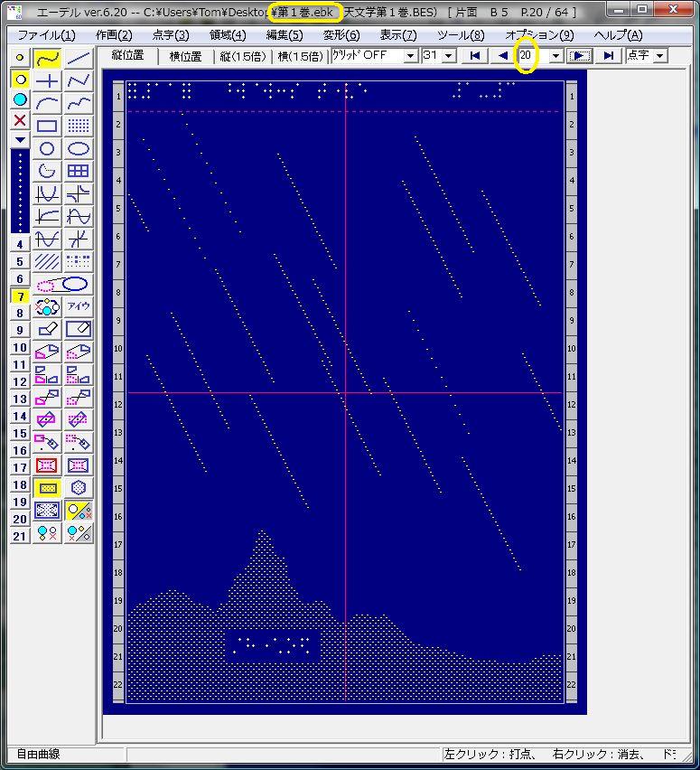Click row 12 marker on left ruler
Screen dimensions: 700x770
[118, 405]
